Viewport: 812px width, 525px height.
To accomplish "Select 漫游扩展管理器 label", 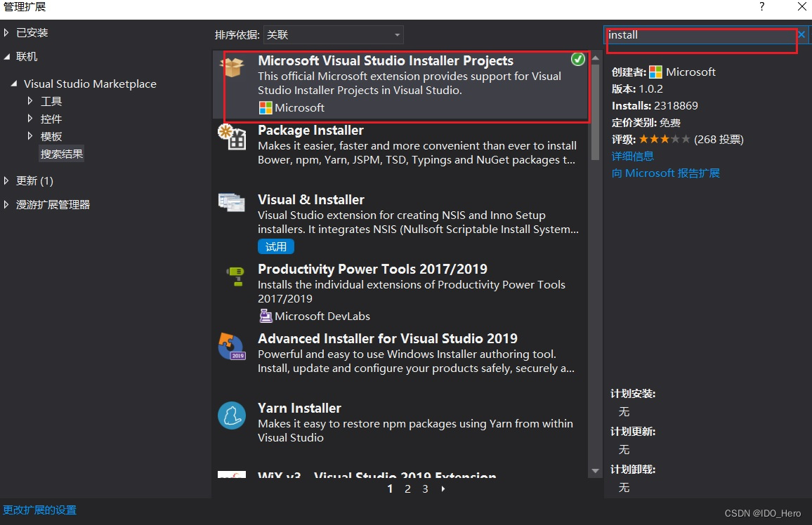I will click(53, 204).
